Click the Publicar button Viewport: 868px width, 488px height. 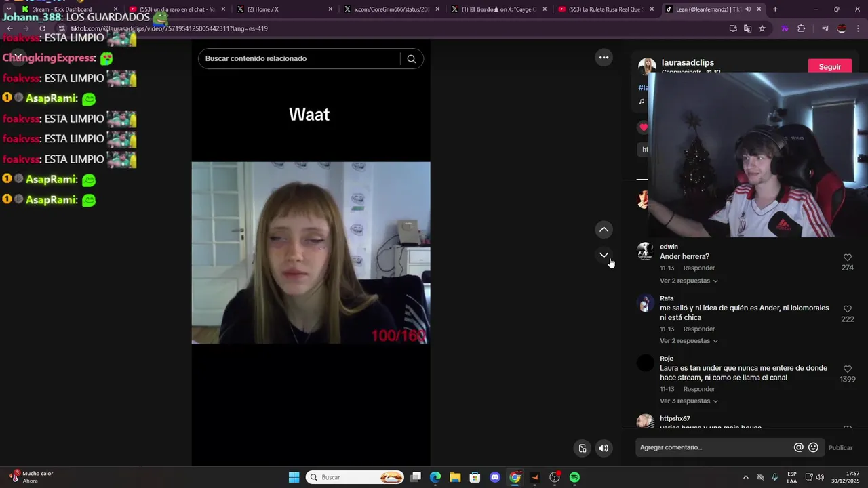841,447
